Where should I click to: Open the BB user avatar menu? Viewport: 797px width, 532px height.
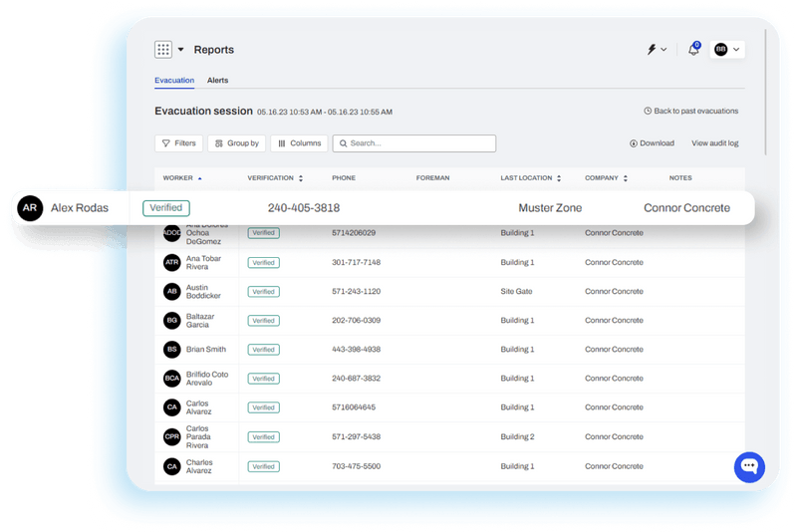(x=727, y=49)
